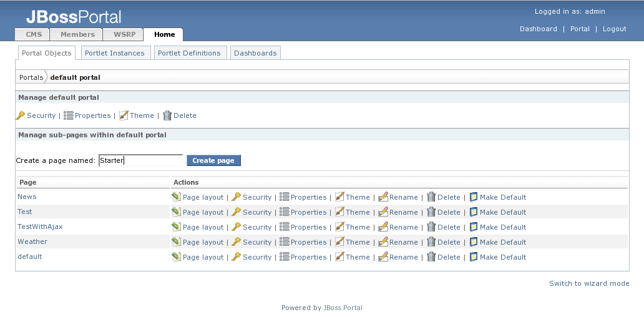This screenshot has height=317, width=644.
Task: Click Security text link in TestWithAjax row
Action: click(257, 227)
